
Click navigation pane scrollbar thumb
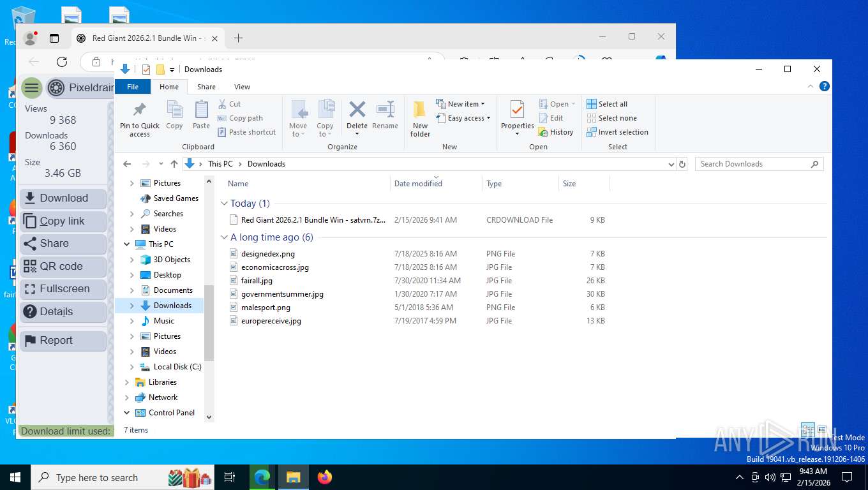point(209,323)
